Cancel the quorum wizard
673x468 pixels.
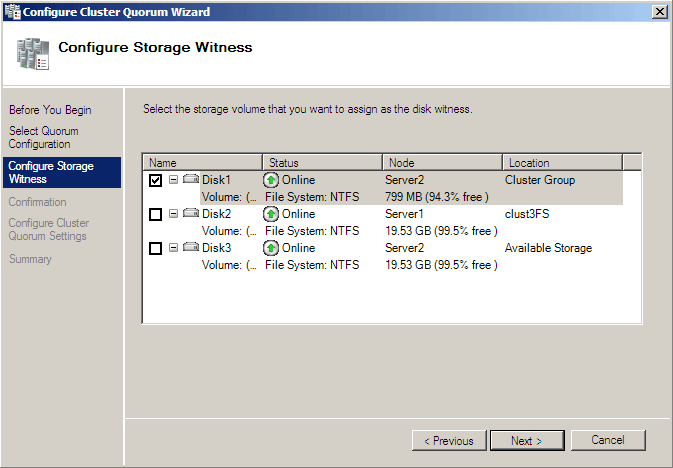click(x=608, y=440)
